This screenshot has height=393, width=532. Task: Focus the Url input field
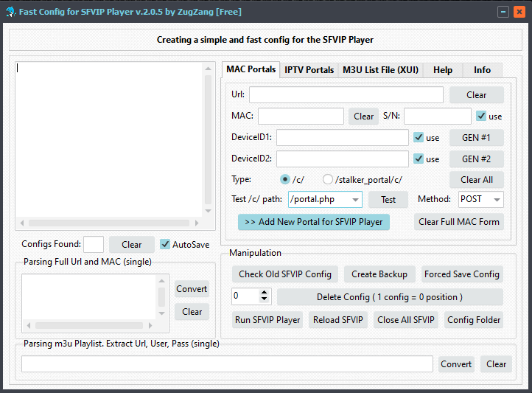(x=346, y=94)
